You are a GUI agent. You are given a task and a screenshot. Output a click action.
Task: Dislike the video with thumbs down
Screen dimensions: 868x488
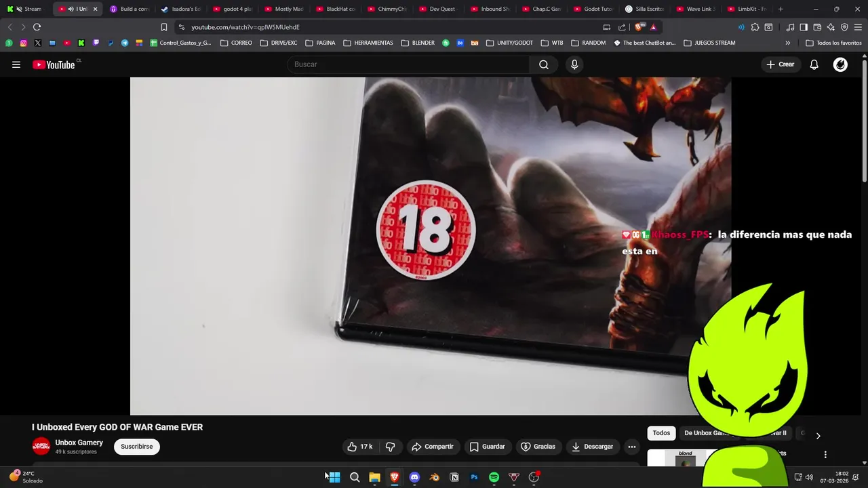[x=390, y=447]
